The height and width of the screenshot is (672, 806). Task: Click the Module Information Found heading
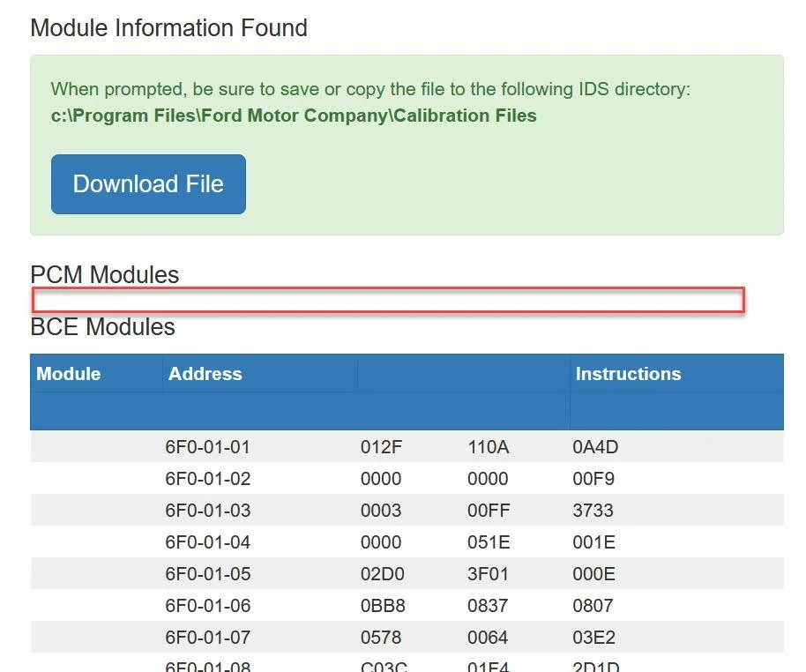(x=169, y=27)
